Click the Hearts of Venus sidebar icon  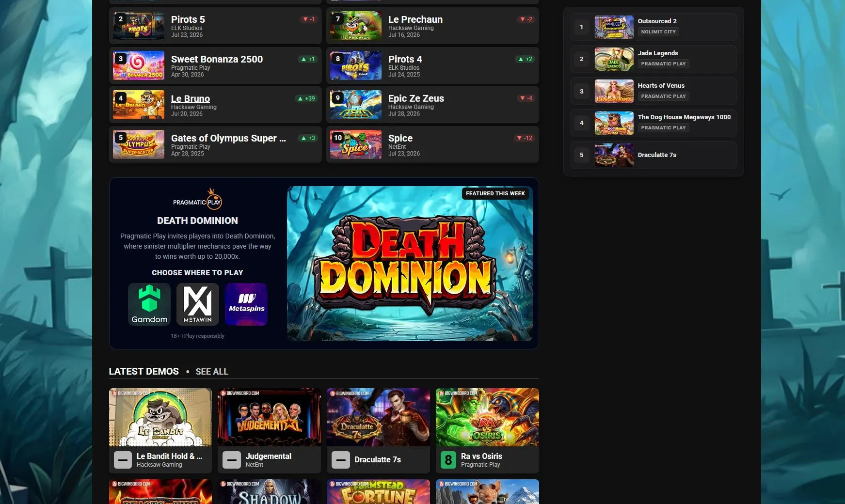614,91
